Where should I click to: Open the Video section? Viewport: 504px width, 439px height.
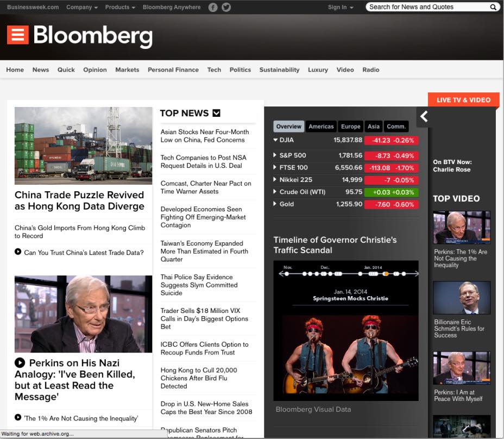click(345, 70)
